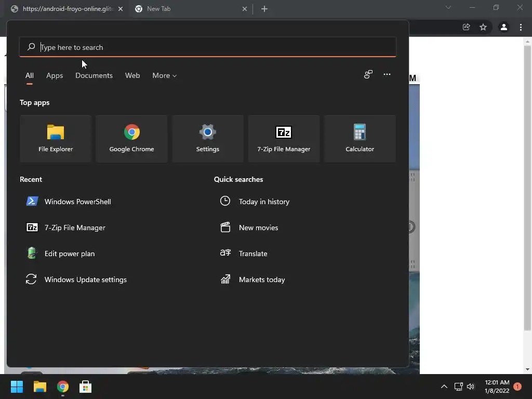Open Settings tile in Top apps

tap(208, 139)
